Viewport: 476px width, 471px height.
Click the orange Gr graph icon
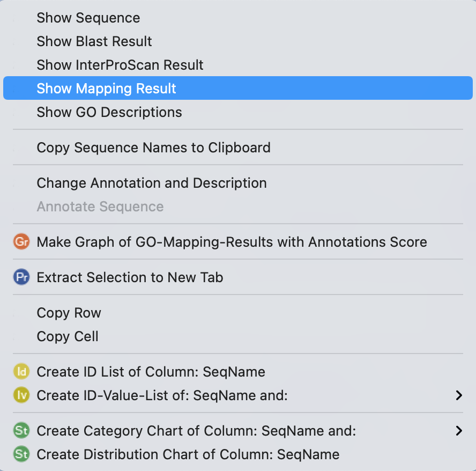tap(22, 242)
